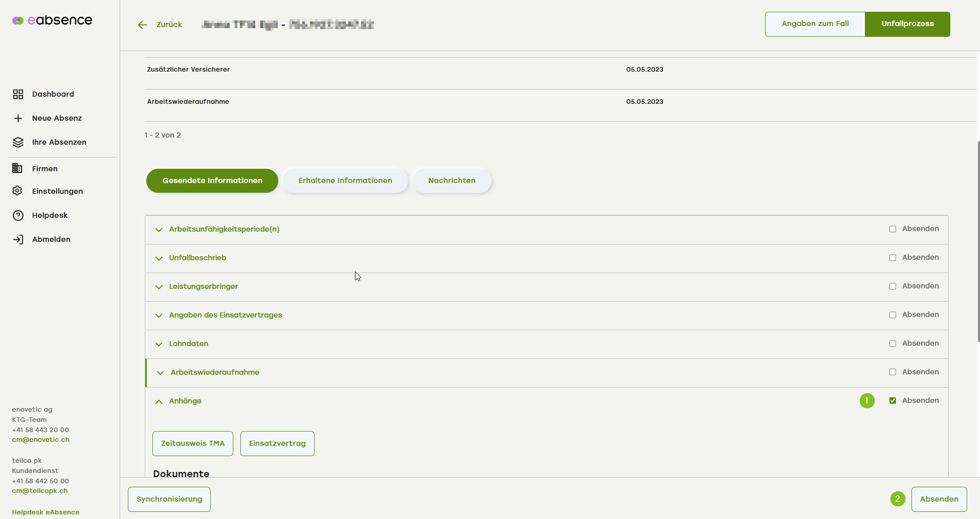Image resolution: width=980 pixels, height=519 pixels.
Task: Click the Helpdesk question mark icon
Action: (x=18, y=215)
